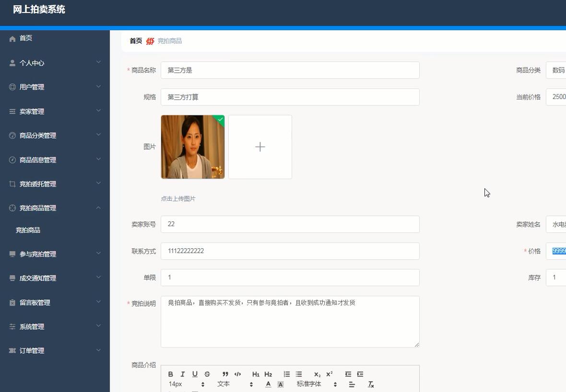The height and width of the screenshot is (392, 566).
Task: Toggle strikethrough formatting in the editor
Action: pos(207,374)
